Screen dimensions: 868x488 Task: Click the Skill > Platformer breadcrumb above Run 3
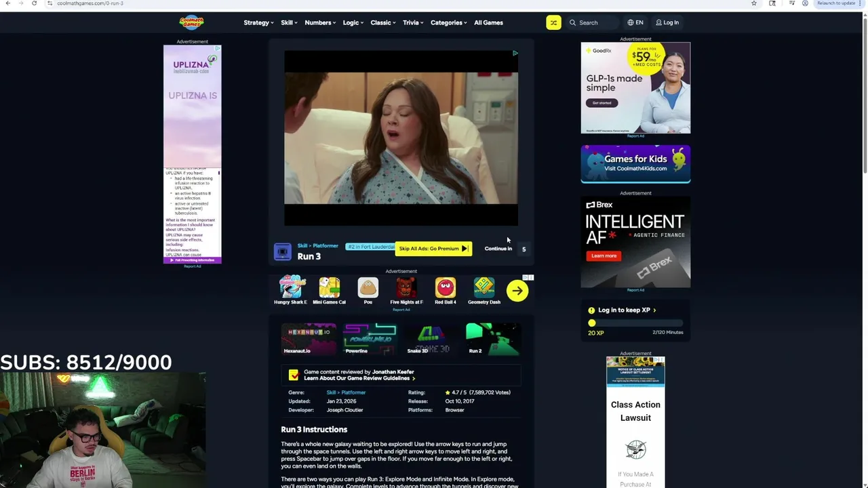[317, 245]
